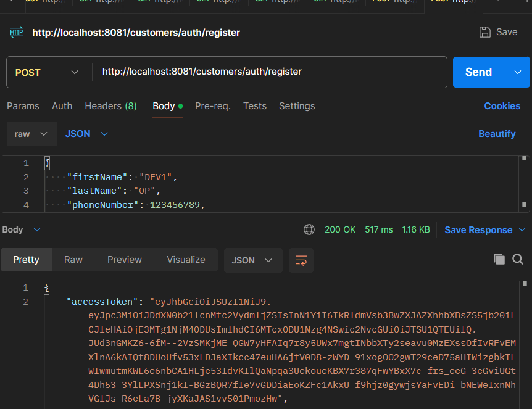Image resolution: width=532 pixels, height=409 pixels.
Task: Click the HTTP request type icon
Action: point(17,32)
